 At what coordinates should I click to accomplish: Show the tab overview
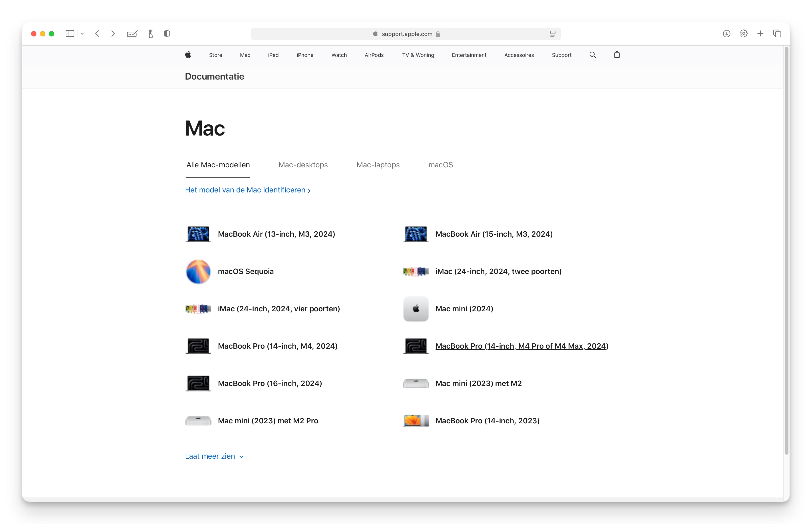pos(777,34)
